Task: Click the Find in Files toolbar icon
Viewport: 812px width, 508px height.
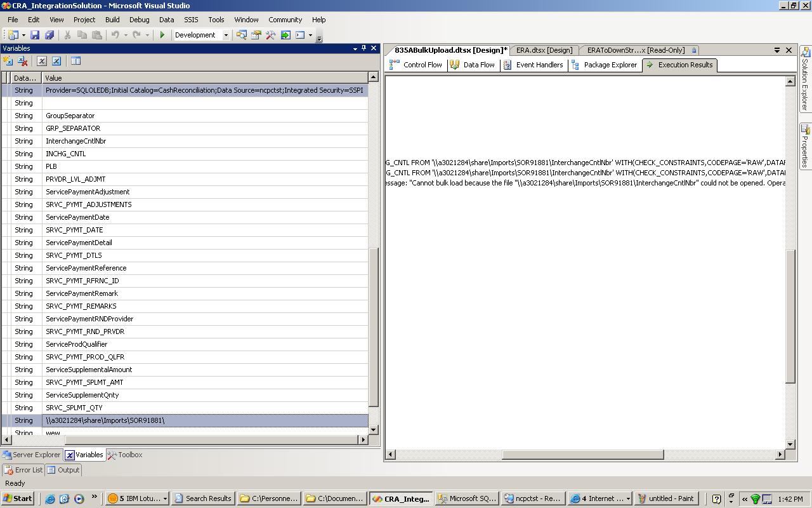Action: (241, 35)
